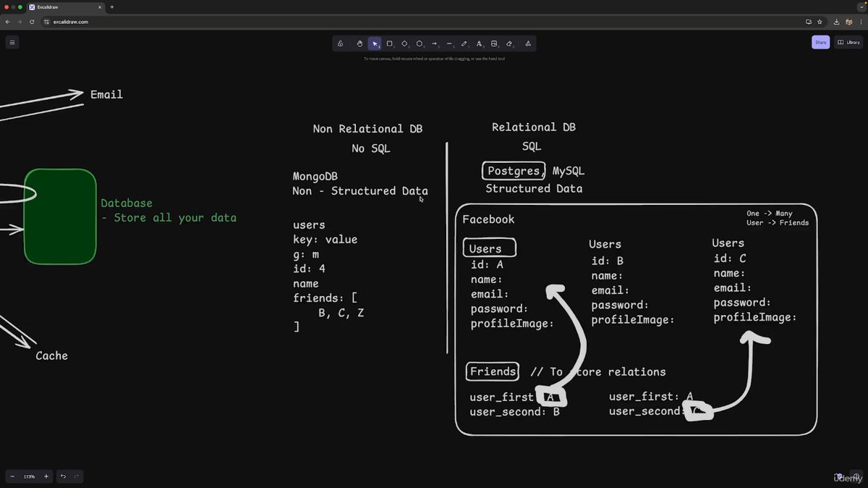Viewport: 868px width, 488px height.
Task: Toggle the keep-tool-active lock icon
Action: click(x=341, y=43)
